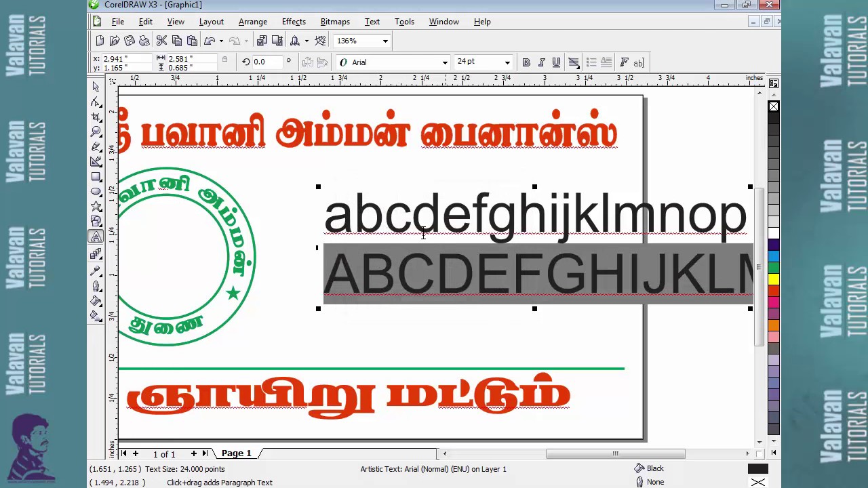Open the Edit Text dialog
This screenshot has height=488, width=868.
click(639, 62)
